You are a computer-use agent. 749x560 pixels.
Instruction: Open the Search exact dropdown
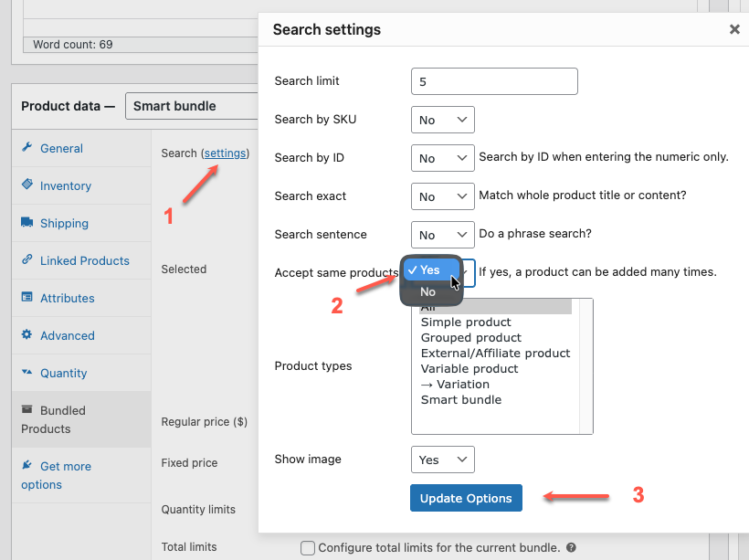[x=443, y=196]
